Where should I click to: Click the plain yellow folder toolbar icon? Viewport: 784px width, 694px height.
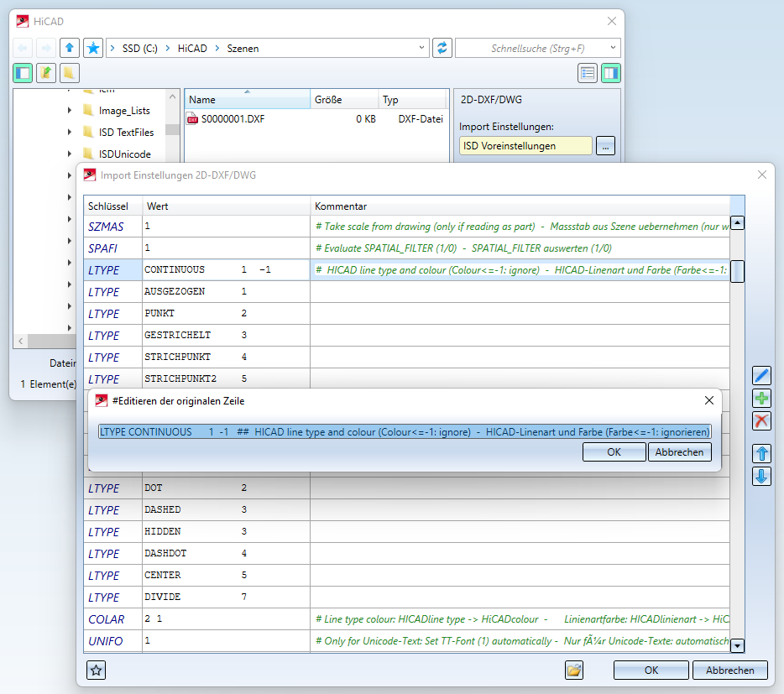pyautogui.click(x=70, y=73)
